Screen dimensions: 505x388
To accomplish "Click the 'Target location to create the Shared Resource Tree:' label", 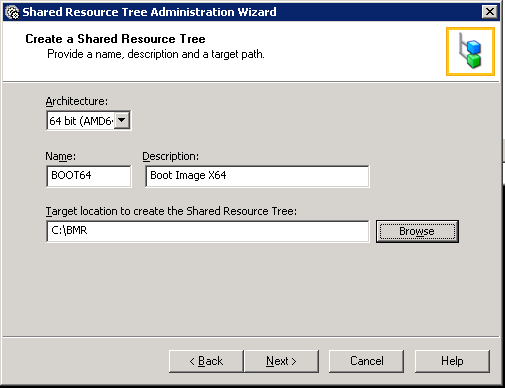I will coord(171,211).
